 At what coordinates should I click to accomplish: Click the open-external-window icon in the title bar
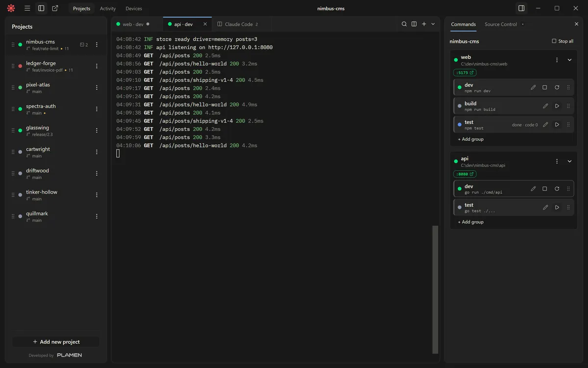click(x=55, y=8)
